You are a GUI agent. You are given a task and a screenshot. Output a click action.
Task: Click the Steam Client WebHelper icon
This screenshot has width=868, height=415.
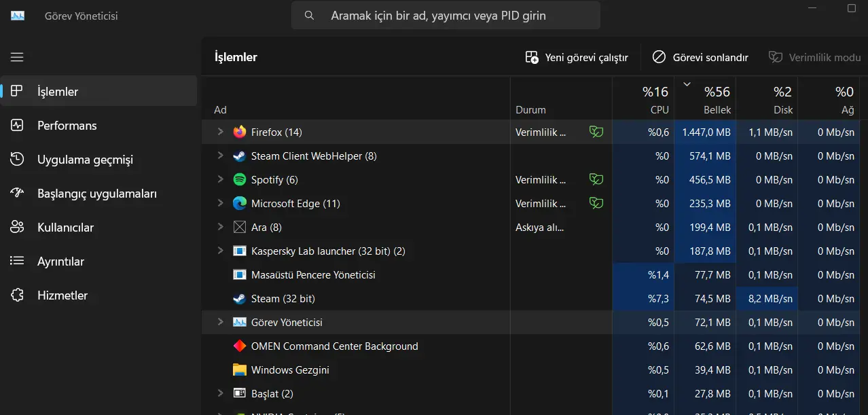(239, 156)
